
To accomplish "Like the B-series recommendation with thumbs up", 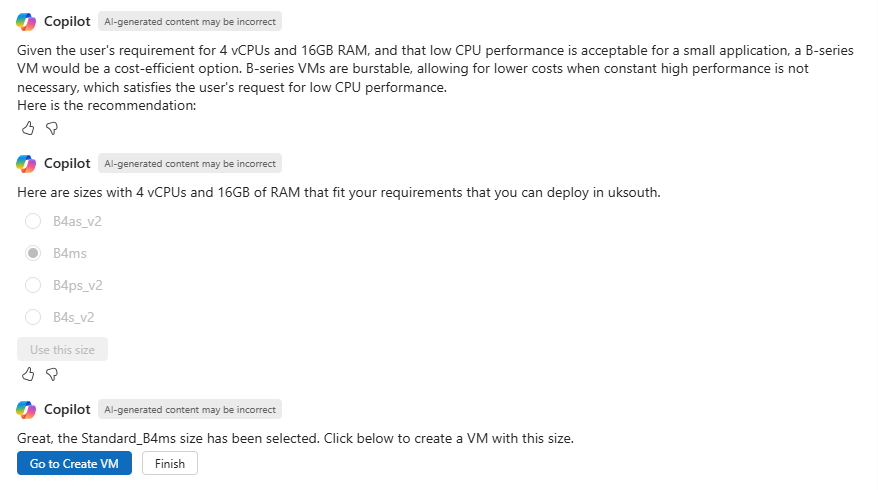I will click(28, 128).
